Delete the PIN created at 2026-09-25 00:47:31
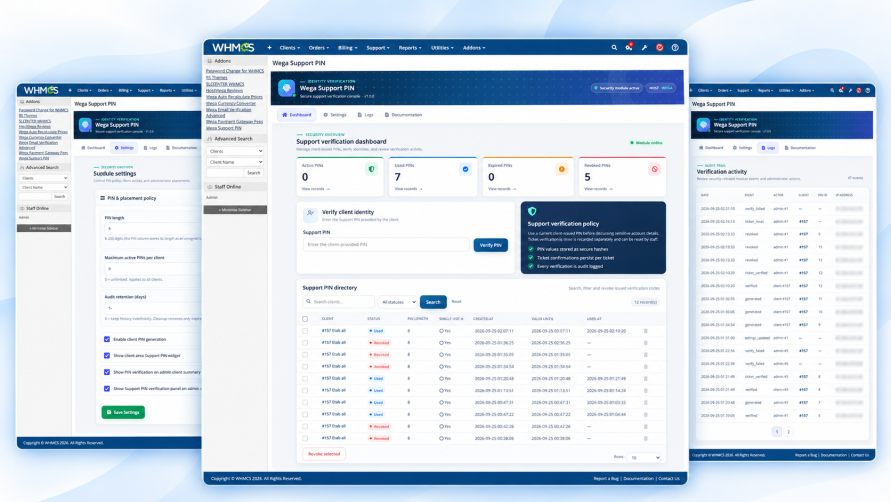The height and width of the screenshot is (502, 891). click(x=646, y=403)
